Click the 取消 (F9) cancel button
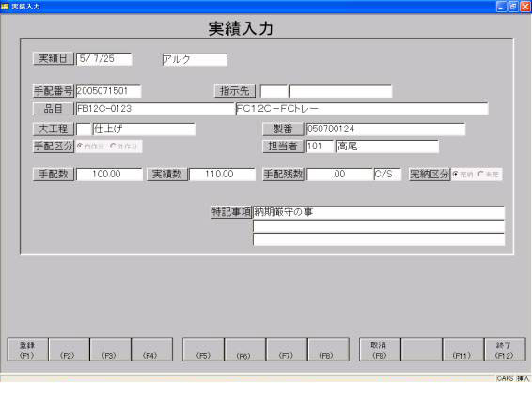 tap(380, 349)
